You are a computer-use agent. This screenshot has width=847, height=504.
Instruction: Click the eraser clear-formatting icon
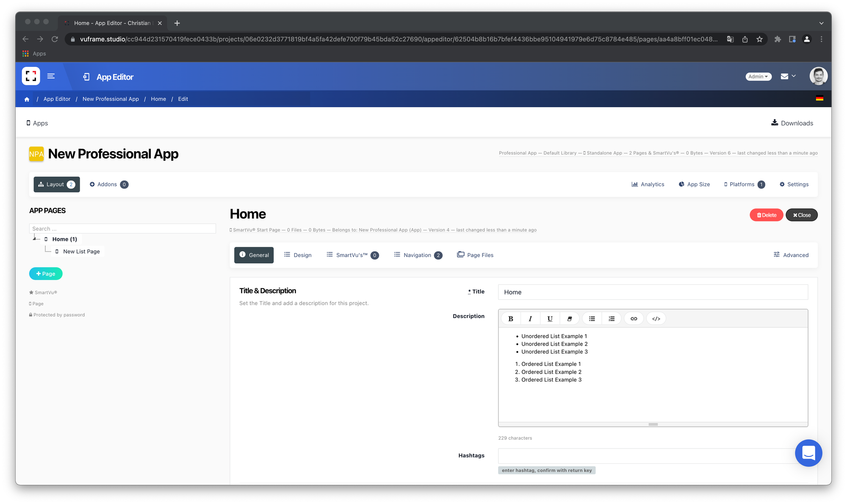pos(570,318)
